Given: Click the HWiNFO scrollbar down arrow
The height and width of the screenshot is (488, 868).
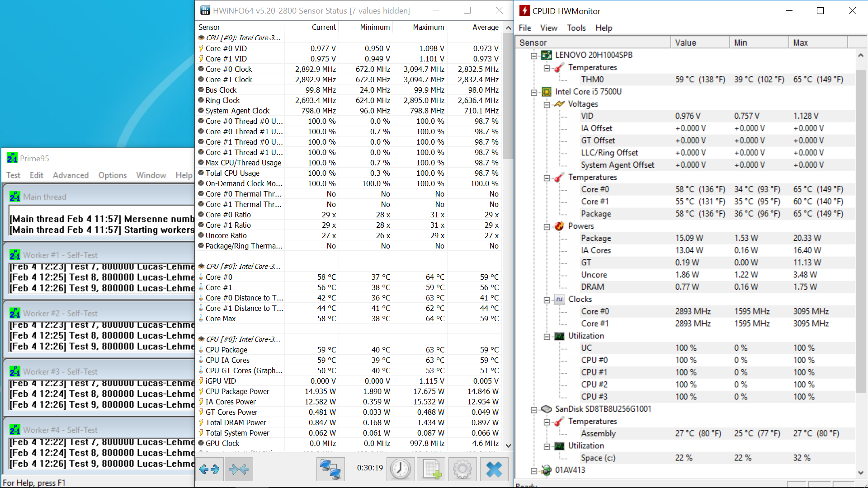Looking at the screenshot, I should (x=508, y=446).
